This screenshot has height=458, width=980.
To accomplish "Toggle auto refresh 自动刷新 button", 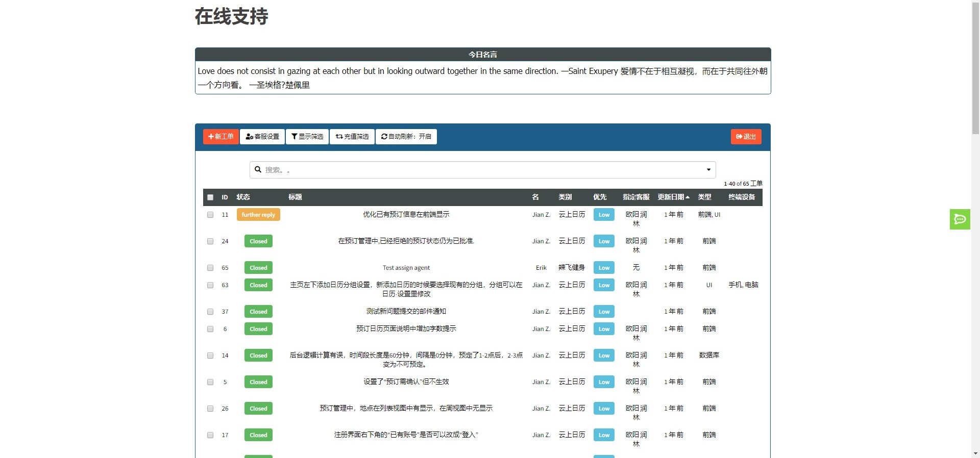I will [x=406, y=137].
